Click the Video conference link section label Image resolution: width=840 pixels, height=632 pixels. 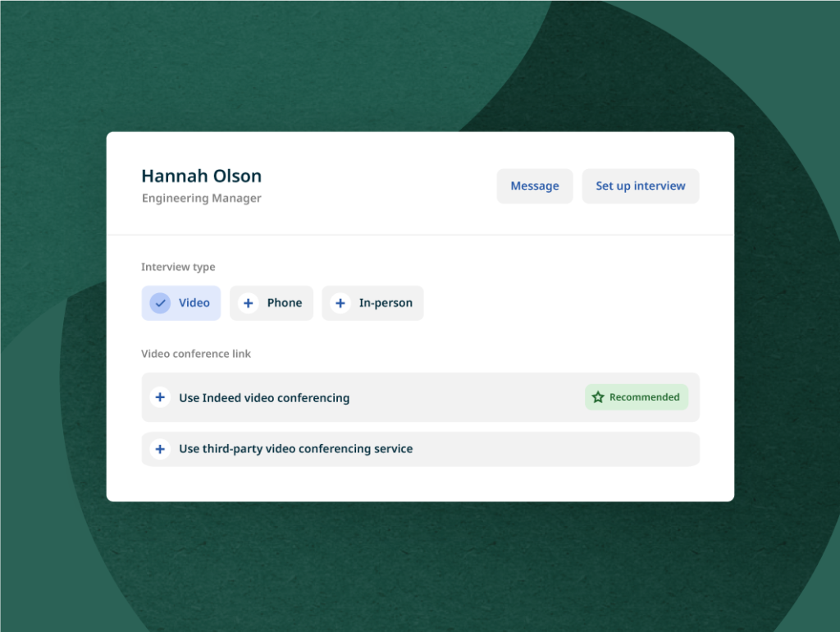pyautogui.click(x=196, y=353)
